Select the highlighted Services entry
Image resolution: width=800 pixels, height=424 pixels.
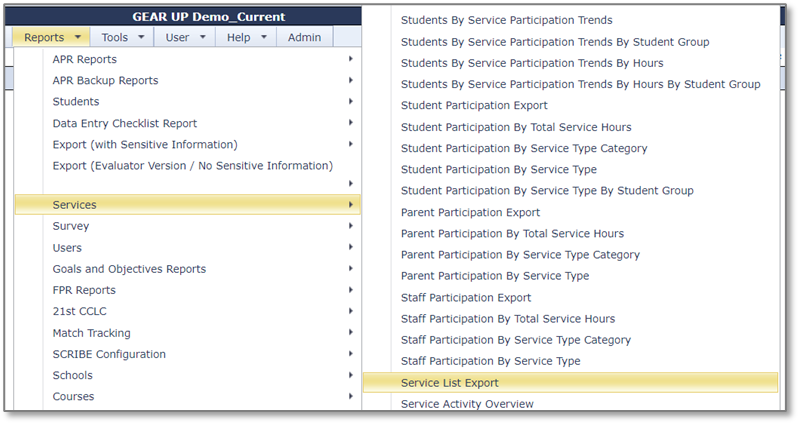188,205
